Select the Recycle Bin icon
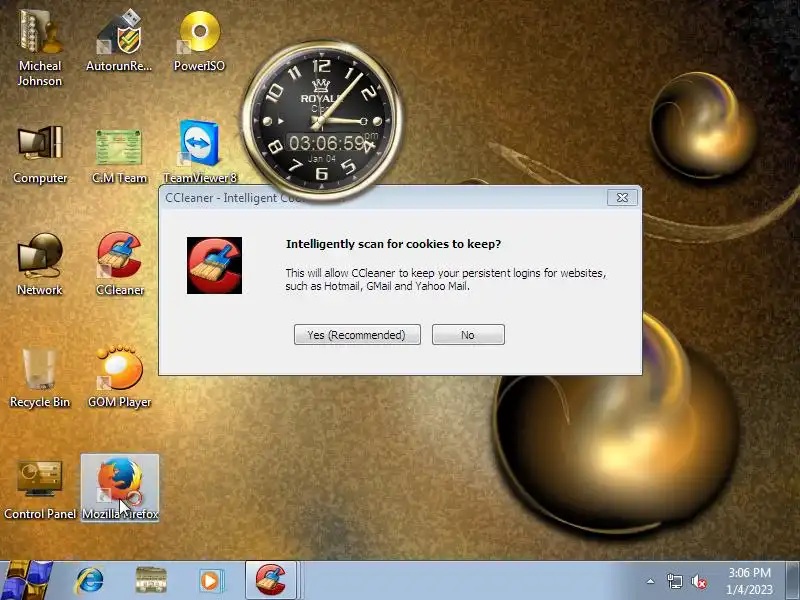The image size is (800, 600). pos(40,378)
